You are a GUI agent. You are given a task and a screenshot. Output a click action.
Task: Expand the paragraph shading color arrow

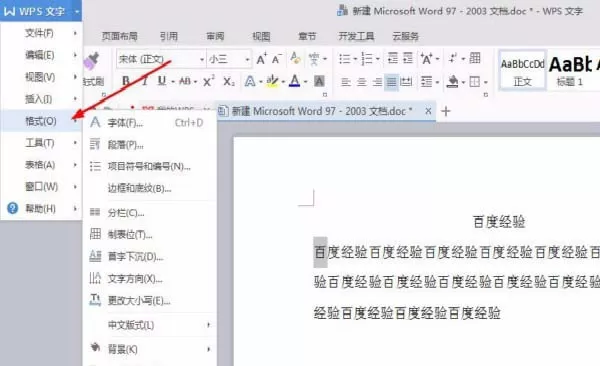pos(463,82)
